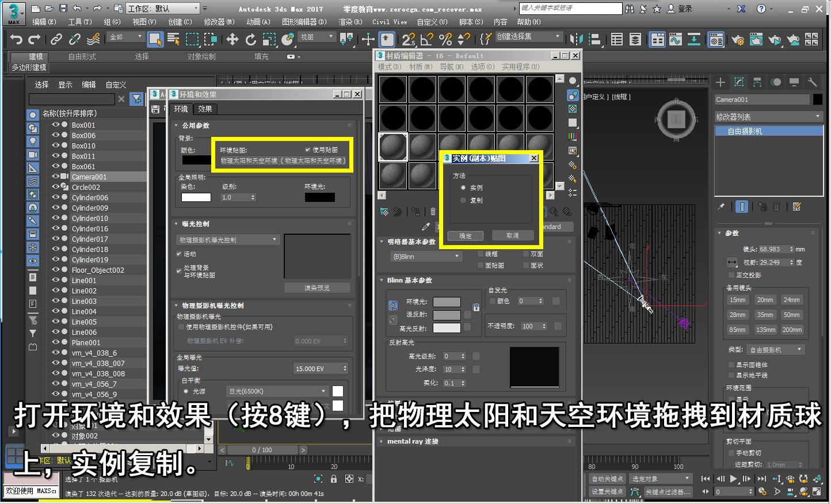This screenshot has width=831, height=504.
Task: Enable the 2-Sided checkbox
Action: [x=526, y=254]
